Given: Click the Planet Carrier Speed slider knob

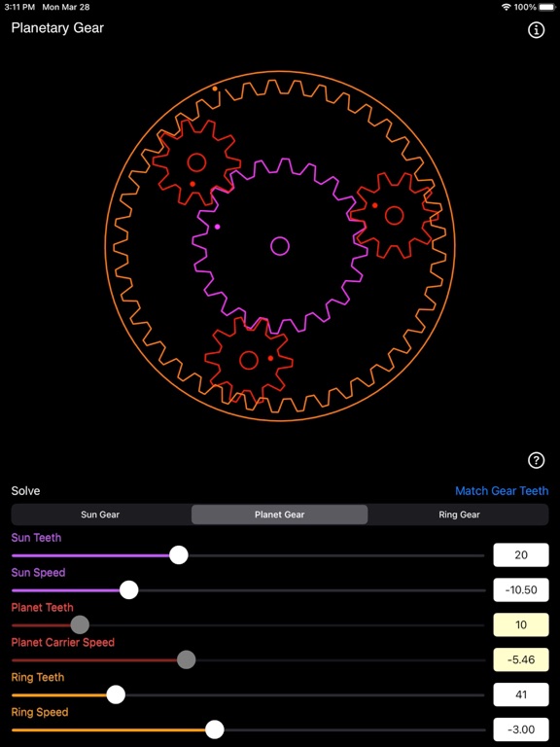Looking at the screenshot, I should tap(187, 659).
